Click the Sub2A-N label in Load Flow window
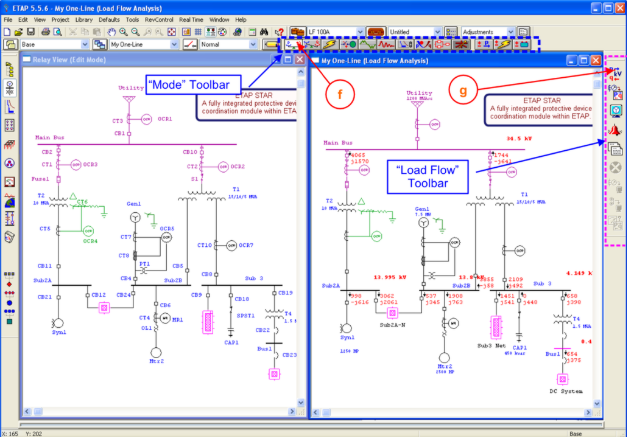 (392, 325)
